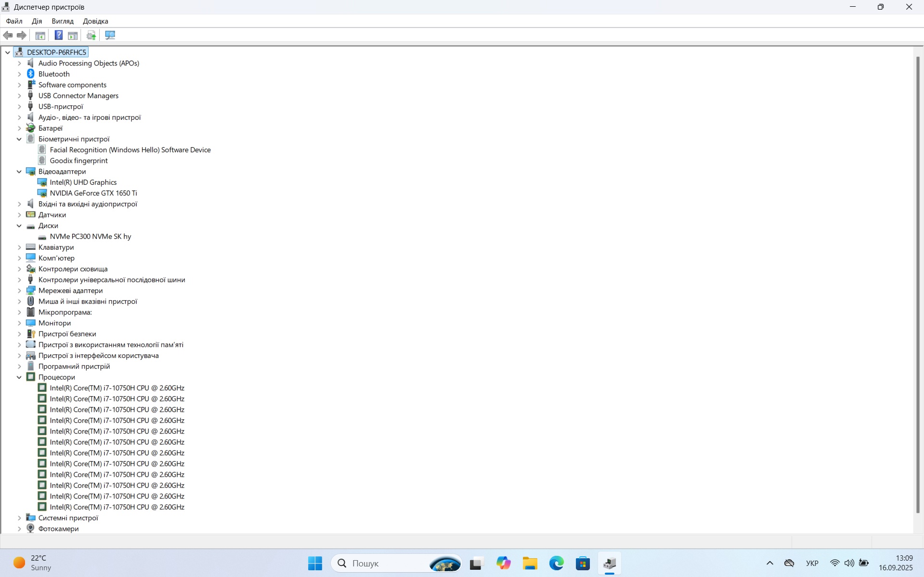Open the Windows Start button
The height and width of the screenshot is (577, 924).
point(315,563)
